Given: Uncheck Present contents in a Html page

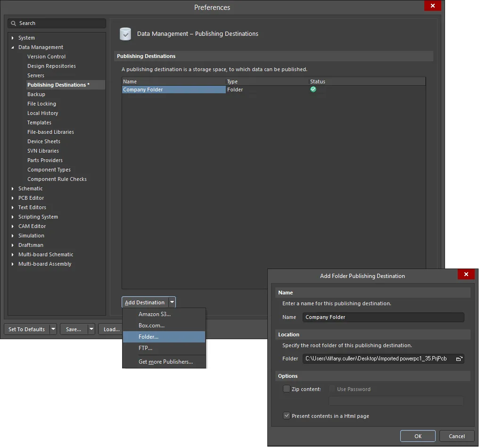Looking at the screenshot, I should point(286,415).
